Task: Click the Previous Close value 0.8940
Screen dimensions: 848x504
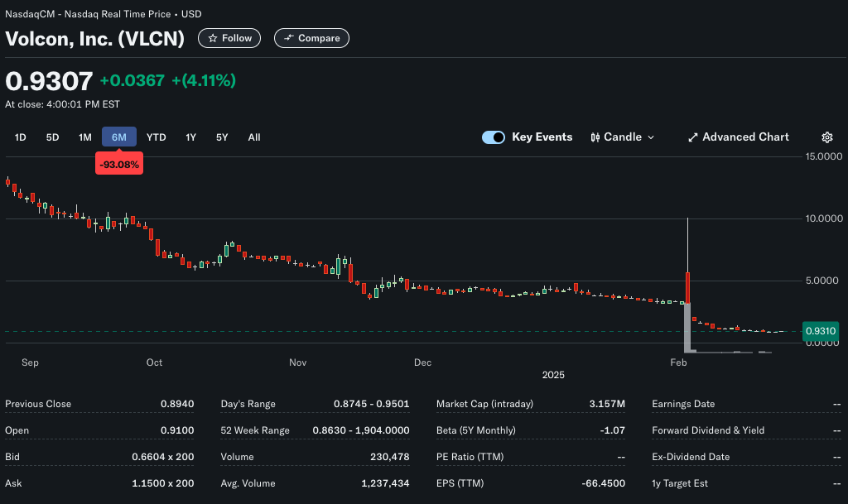Action: tap(177, 404)
